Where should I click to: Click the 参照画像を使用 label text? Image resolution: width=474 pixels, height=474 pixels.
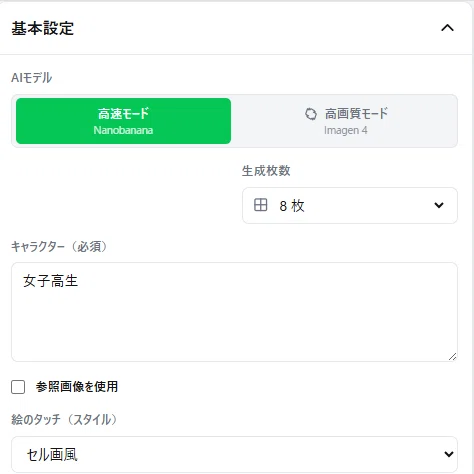pos(77,387)
